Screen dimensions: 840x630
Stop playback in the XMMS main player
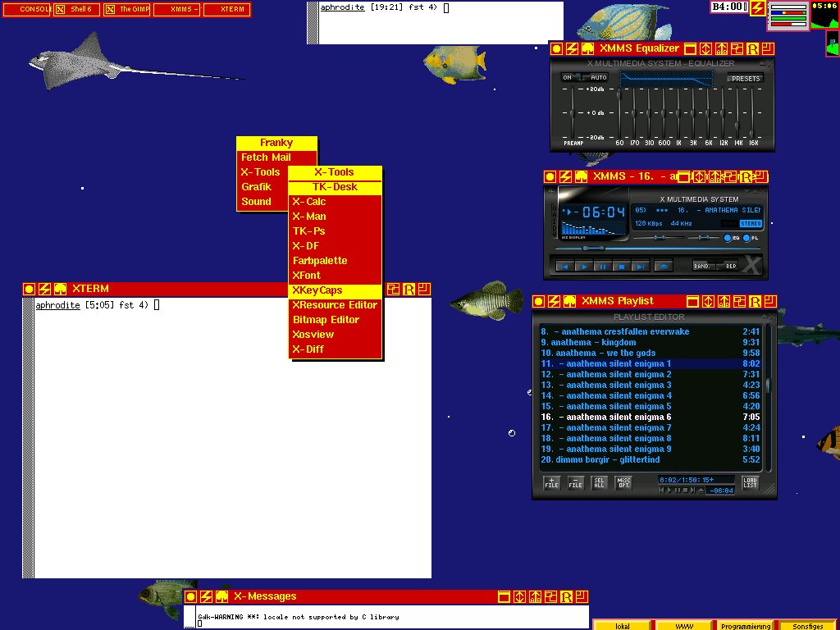[622, 267]
